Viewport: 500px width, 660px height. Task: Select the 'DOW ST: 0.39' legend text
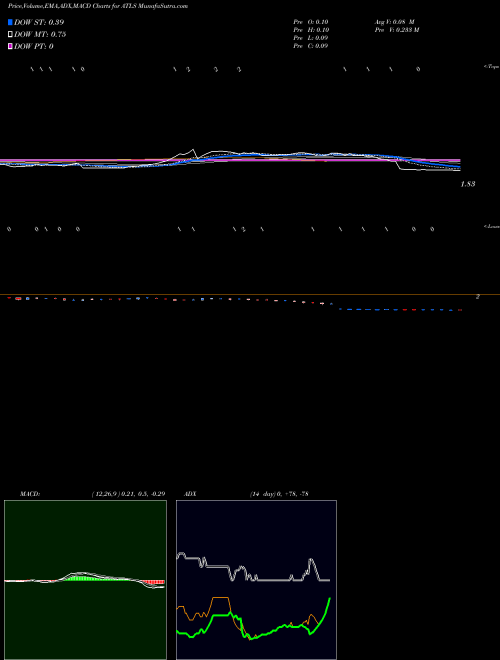[39, 22]
